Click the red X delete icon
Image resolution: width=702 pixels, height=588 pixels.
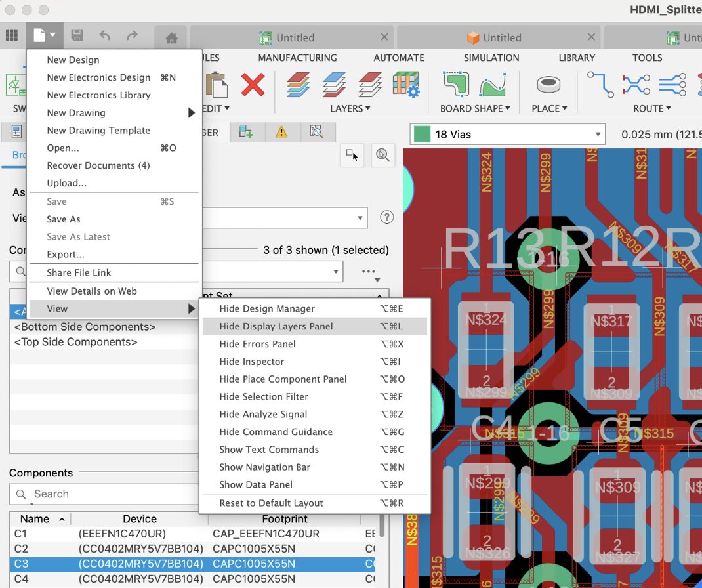point(253,85)
